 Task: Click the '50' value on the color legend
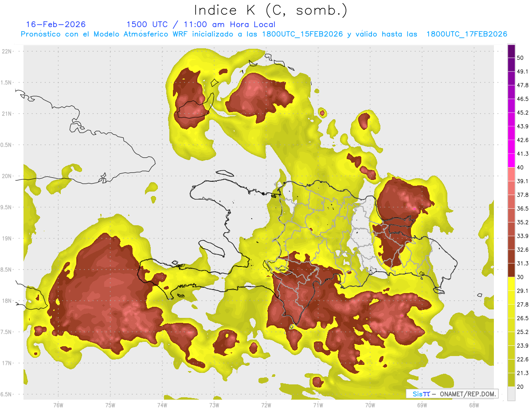(x=520, y=58)
